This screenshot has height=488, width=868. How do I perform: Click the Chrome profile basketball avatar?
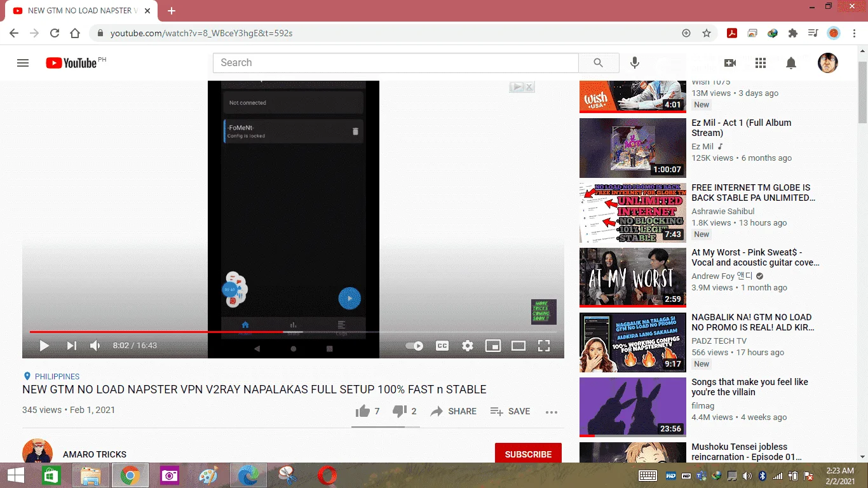point(834,33)
